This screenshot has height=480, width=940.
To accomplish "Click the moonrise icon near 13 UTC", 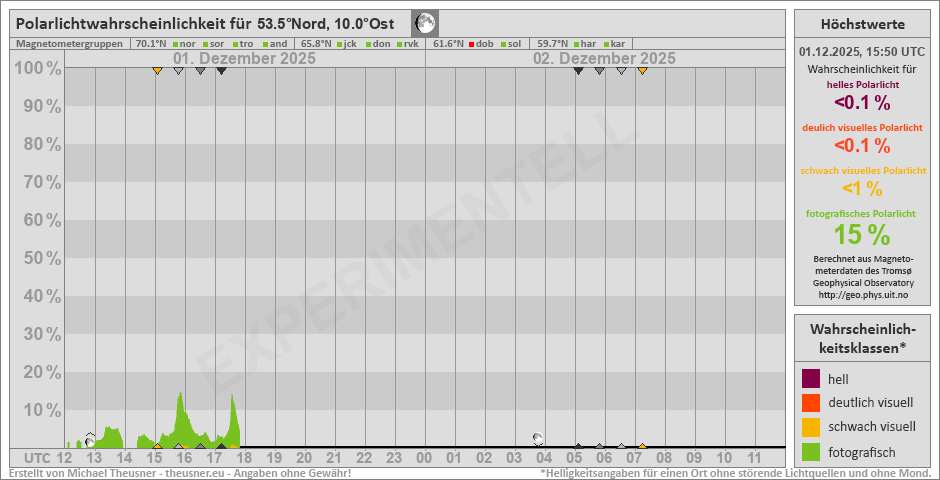I will click(x=90, y=439).
